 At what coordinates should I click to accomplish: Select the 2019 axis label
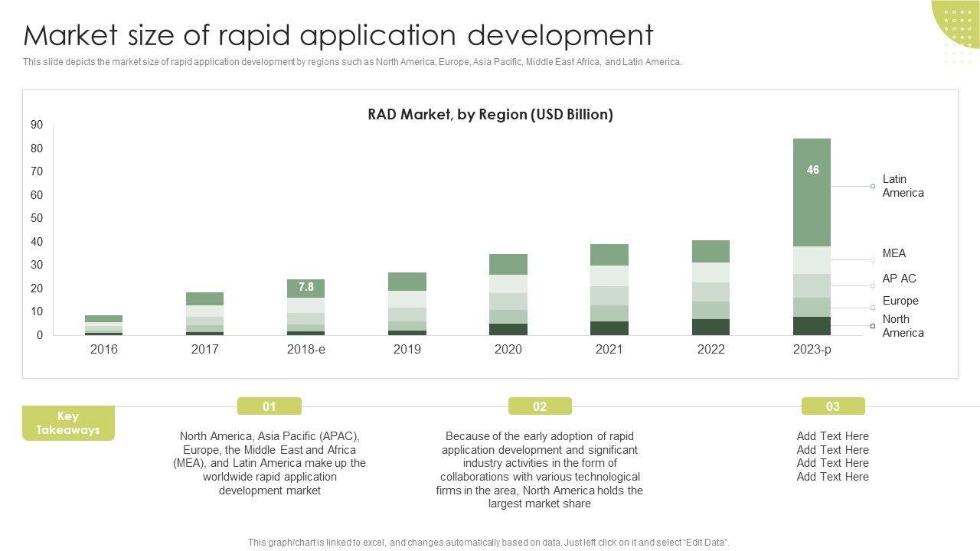click(x=407, y=349)
